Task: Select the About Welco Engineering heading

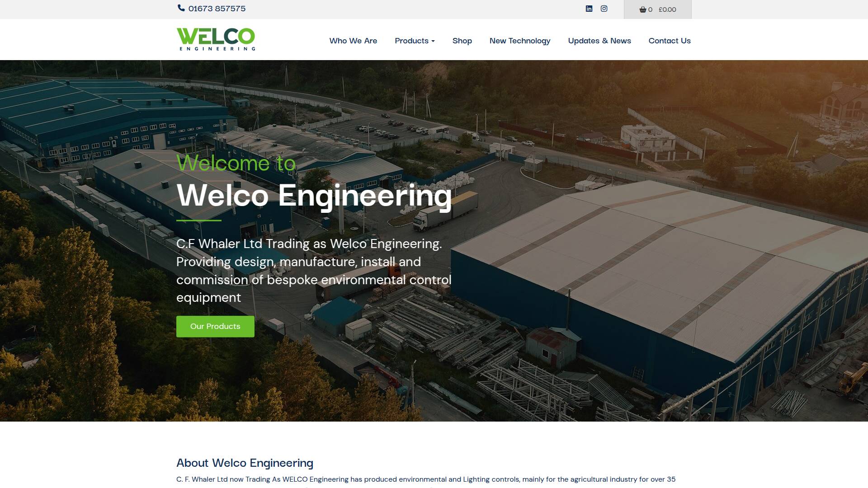Action: 245,463
